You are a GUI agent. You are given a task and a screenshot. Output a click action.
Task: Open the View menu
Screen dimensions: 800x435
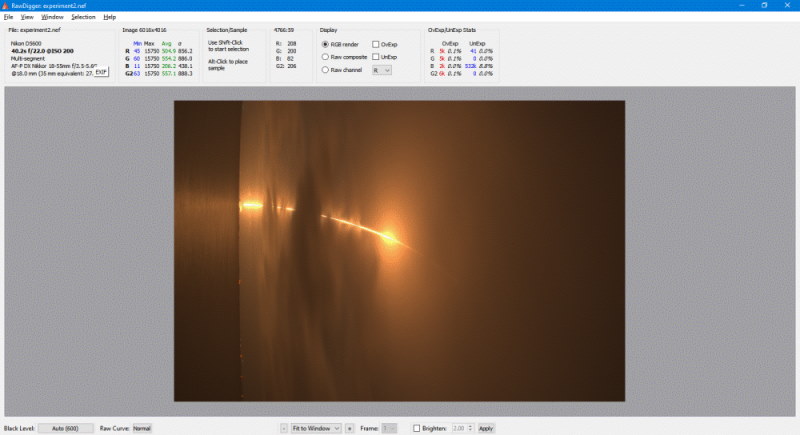tap(27, 17)
